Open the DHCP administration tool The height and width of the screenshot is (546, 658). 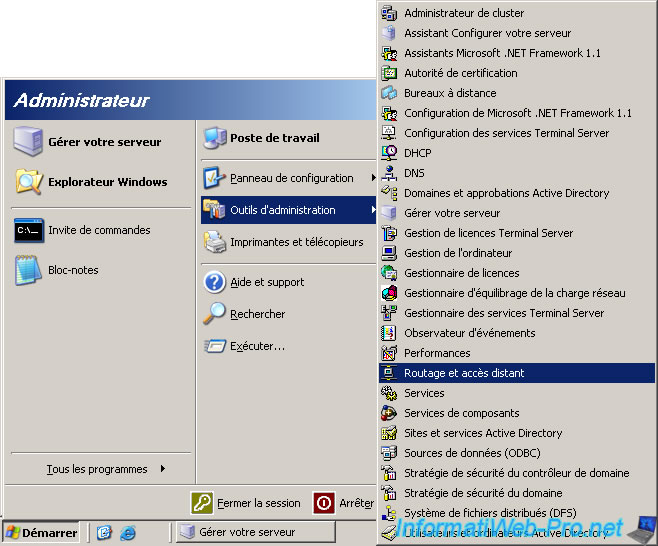click(x=419, y=153)
